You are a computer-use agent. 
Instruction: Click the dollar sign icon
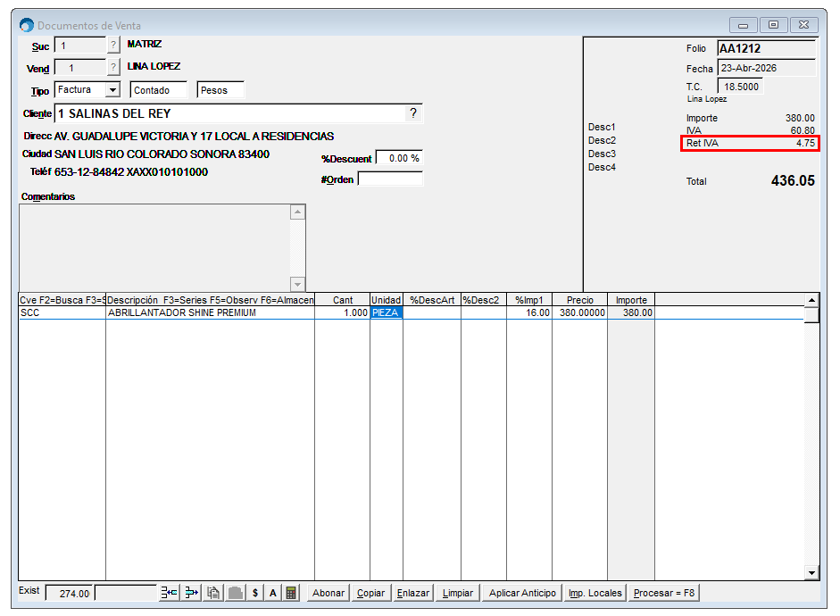pyautogui.click(x=255, y=593)
